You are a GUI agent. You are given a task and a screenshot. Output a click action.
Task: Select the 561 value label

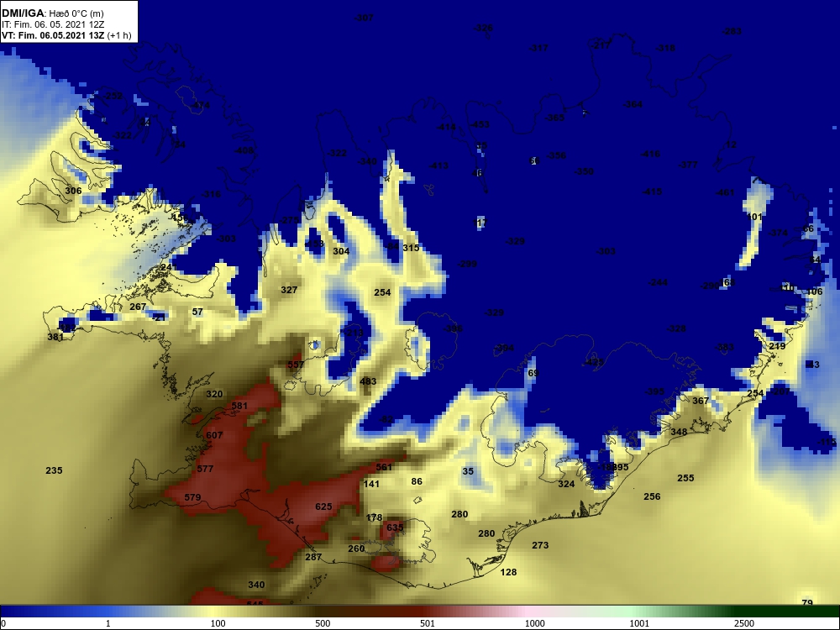(384, 467)
